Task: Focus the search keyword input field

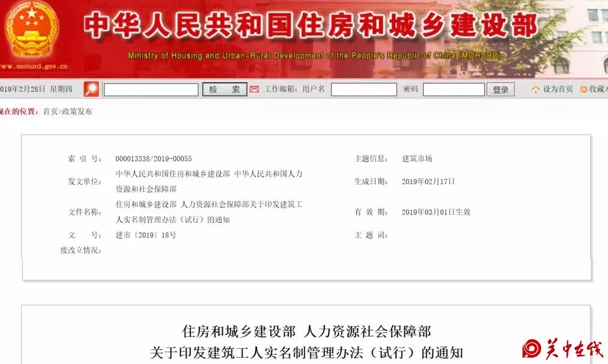Action: (x=151, y=89)
